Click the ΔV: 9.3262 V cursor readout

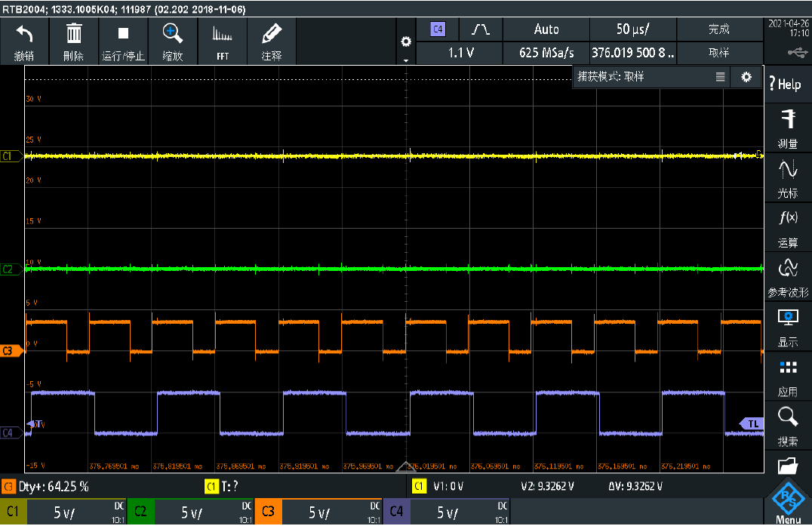tap(635, 487)
